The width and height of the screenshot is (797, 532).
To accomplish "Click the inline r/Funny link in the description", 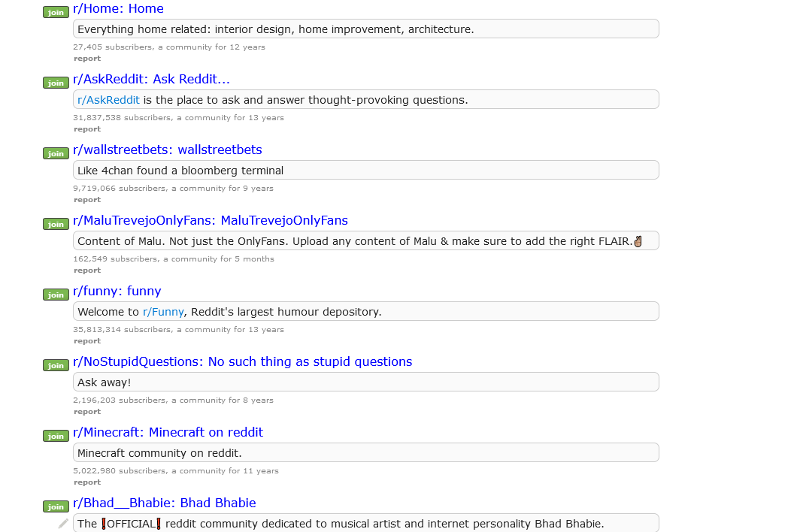I will 164,312.
